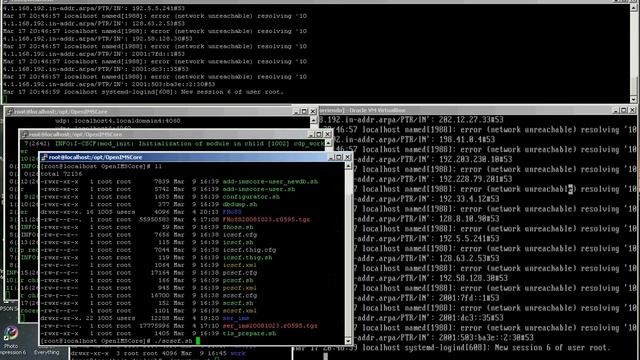
Task: Click address 192.203.230.10#53 in VirtualBox console
Action: (476, 159)
